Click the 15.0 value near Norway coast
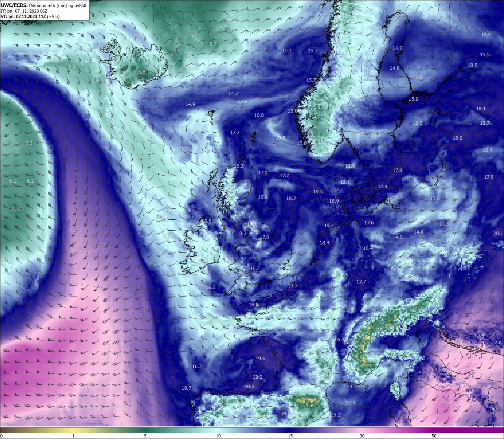Screen dimensions: 504x439 [293, 111]
